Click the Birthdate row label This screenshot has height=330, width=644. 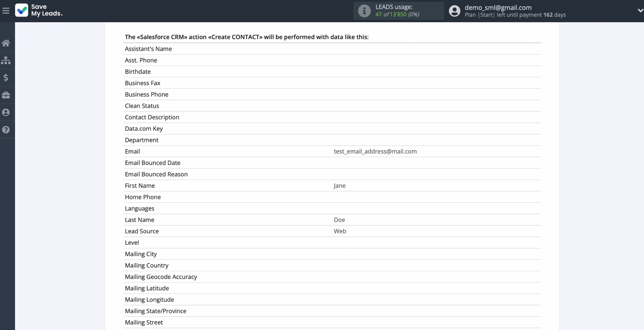point(138,71)
